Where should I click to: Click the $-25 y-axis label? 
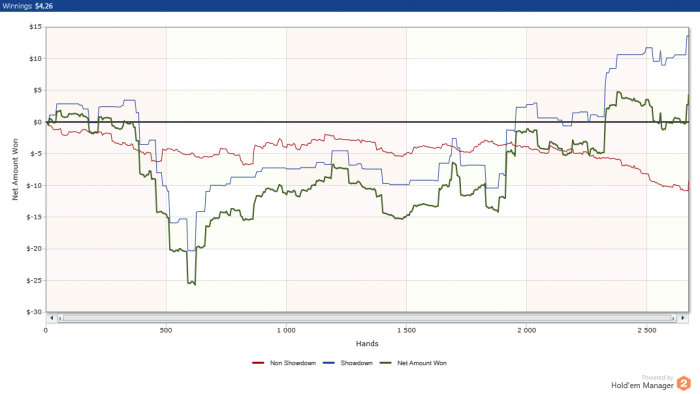(x=34, y=280)
